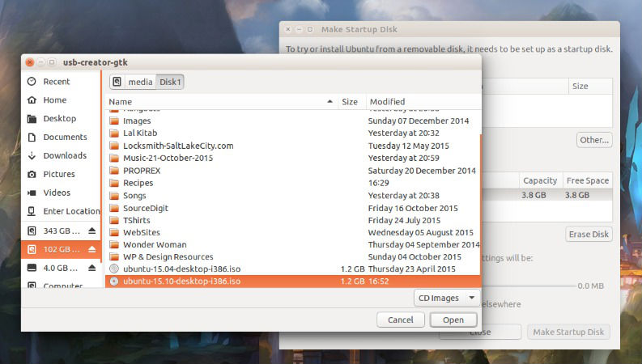Sort the file list by Modified
Image resolution: width=642 pixels, height=364 pixels.
pos(423,101)
